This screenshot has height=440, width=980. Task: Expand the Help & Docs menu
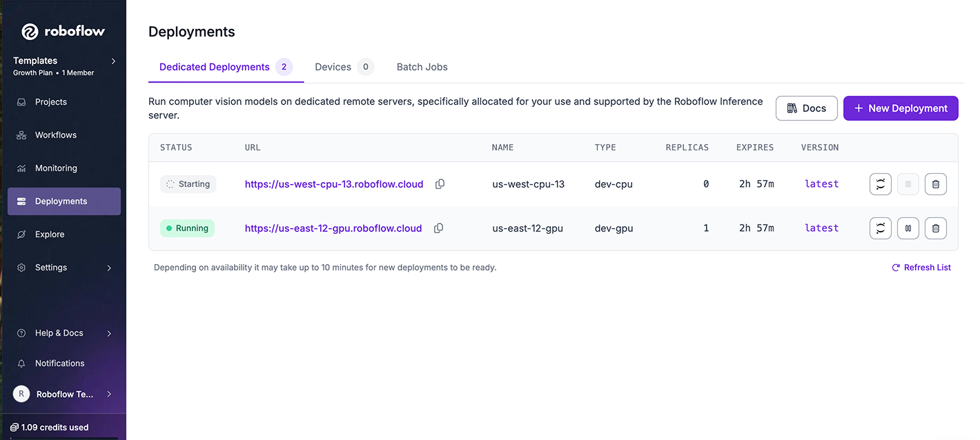(x=109, y=333)
